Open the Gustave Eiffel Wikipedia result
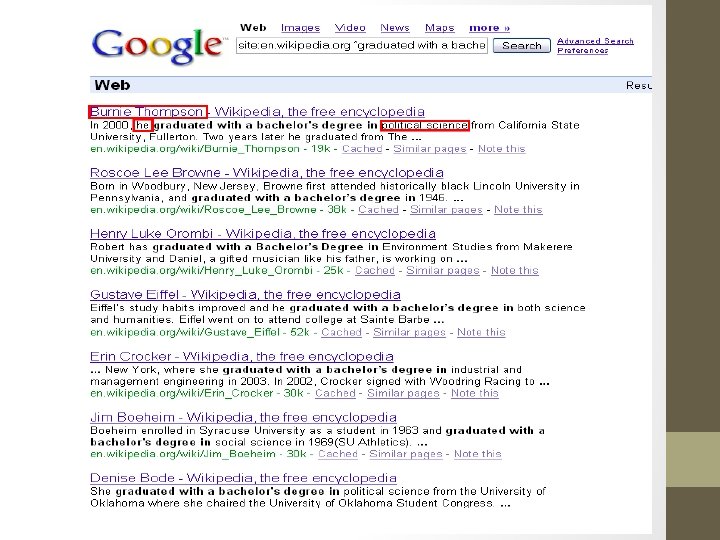Viewport: 720px width, 540px height. pos(245,294)
